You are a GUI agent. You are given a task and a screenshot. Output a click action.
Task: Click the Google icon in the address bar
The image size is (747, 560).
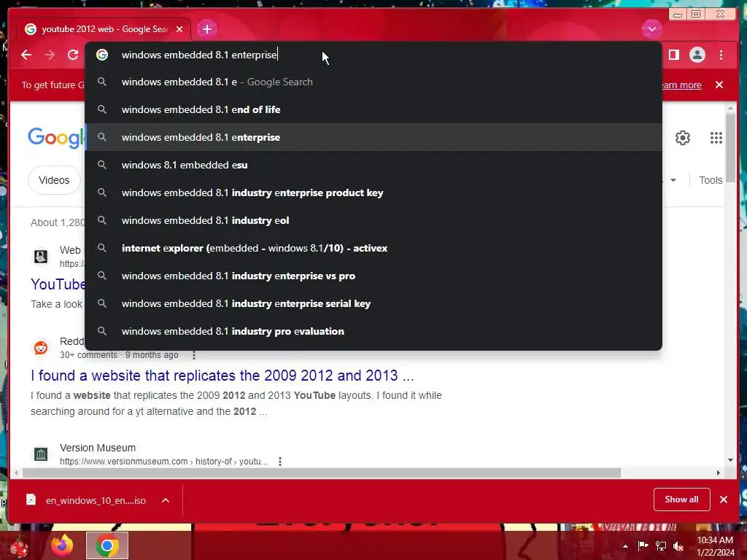pos(102,55)
